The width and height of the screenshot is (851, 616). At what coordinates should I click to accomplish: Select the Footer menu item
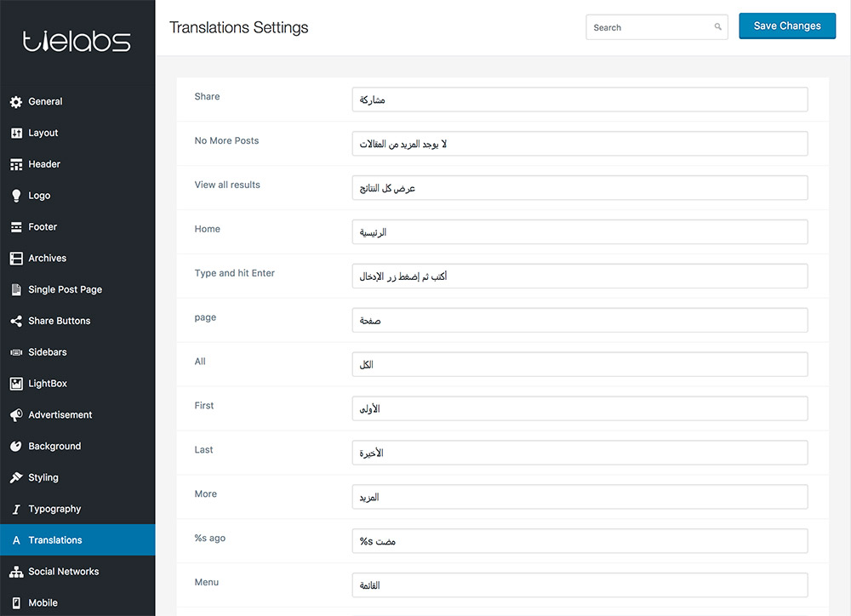pos(77,227)
